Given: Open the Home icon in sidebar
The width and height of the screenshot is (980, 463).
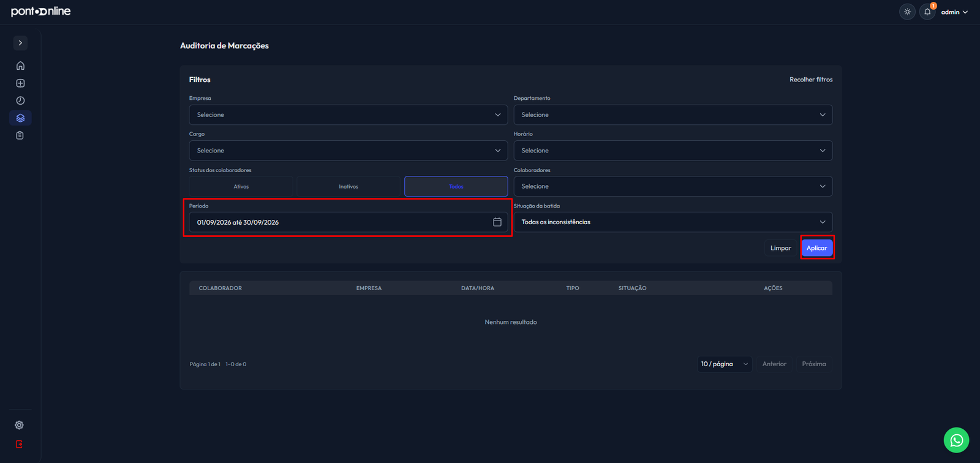Looking at the screenshot, I should pyautogui.click(x=20, y=66).
